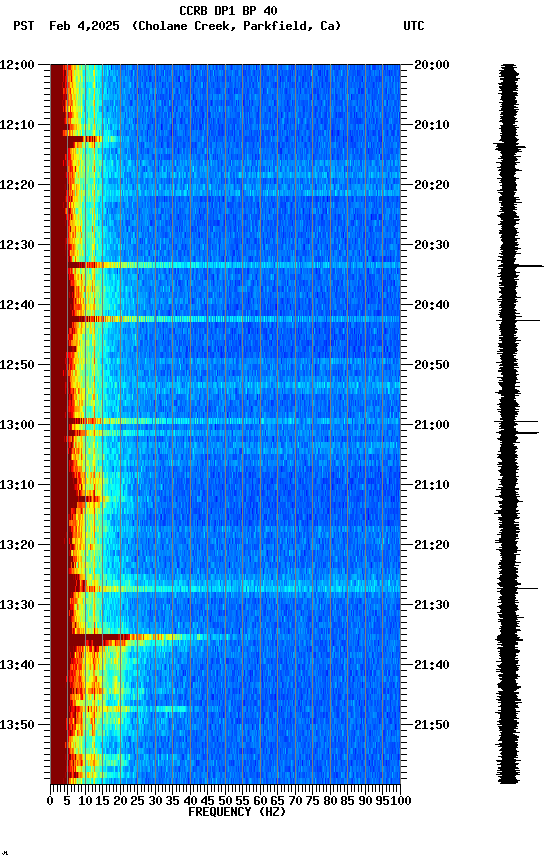Screen dimensions: 552x864
Task: Click the UTC timezone label
Action: coord(414,26)
